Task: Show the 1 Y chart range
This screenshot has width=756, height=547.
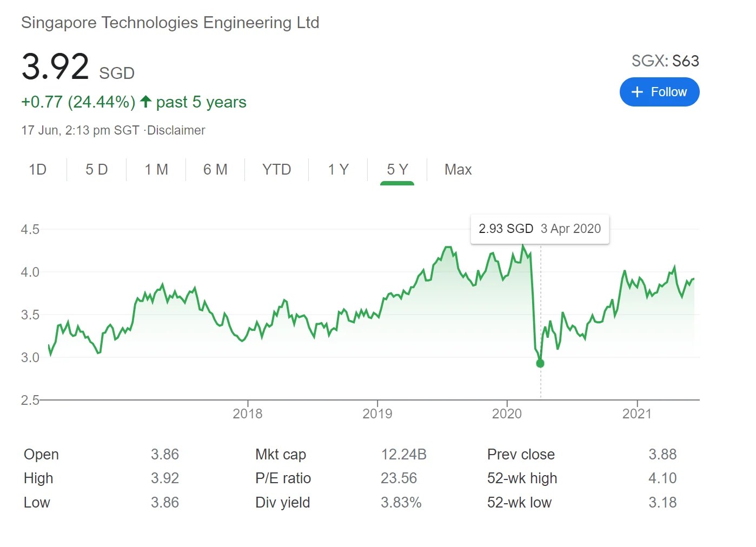Action: click(338, 170)
